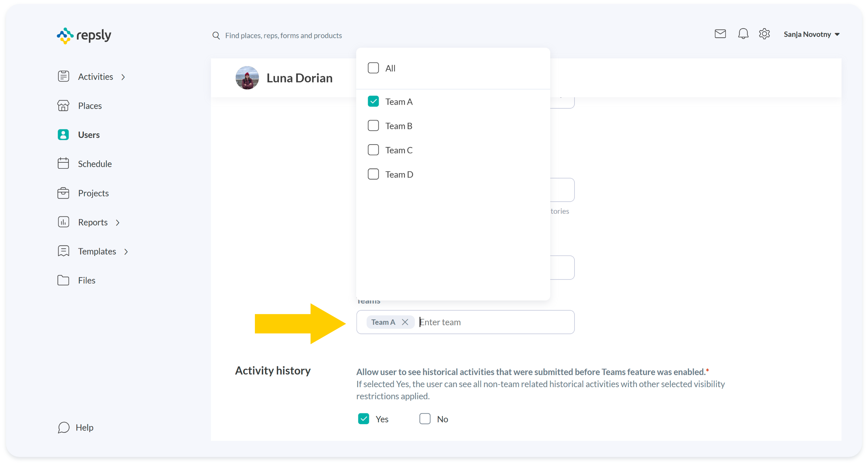Open the notifications bell
Viewport: 868px width, 465px height.
743,34
